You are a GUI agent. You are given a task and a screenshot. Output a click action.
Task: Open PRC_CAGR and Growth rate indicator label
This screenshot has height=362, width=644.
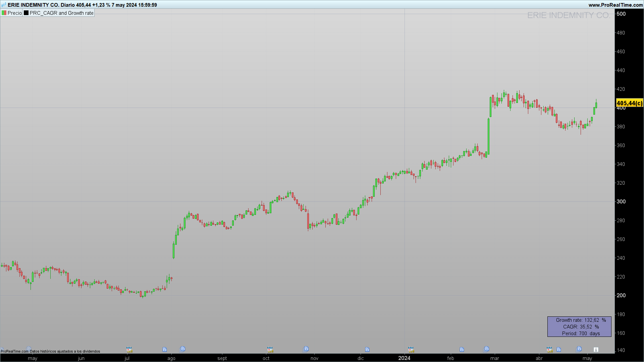tap(61, 13)
